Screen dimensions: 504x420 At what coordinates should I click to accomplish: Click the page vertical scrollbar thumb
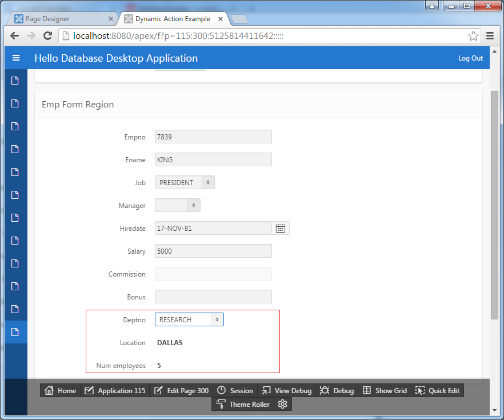pos(494,205)
